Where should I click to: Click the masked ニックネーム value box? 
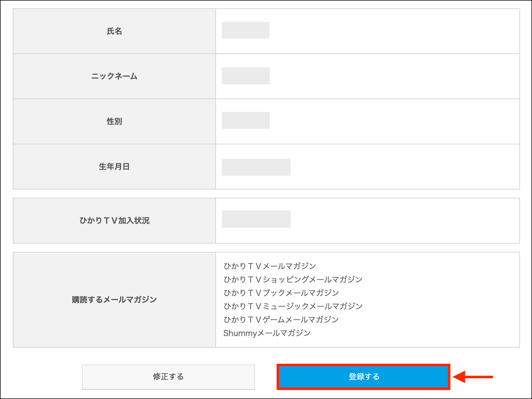click(x=246, y=76)
